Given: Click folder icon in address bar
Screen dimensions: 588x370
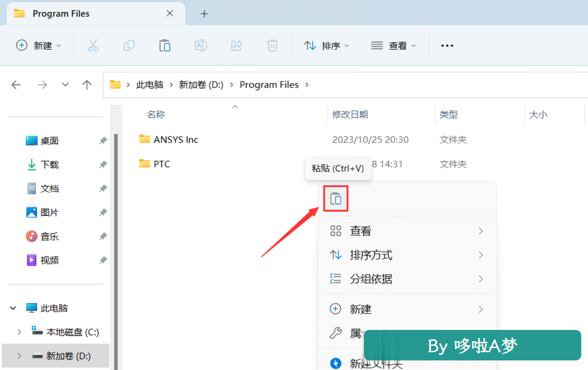Looking at the screenshot, I should coord(115,84).
